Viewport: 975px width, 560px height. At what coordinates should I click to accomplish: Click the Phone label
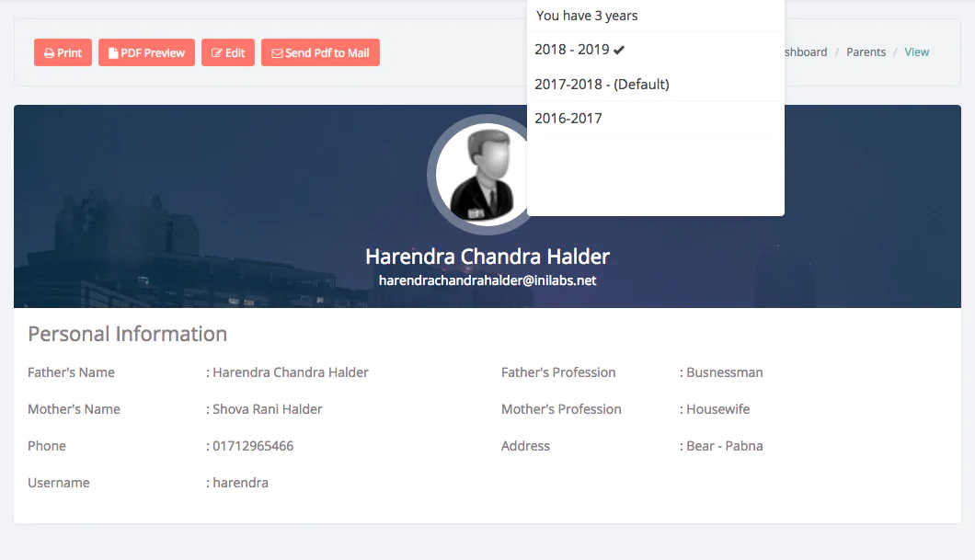[47, 446]
